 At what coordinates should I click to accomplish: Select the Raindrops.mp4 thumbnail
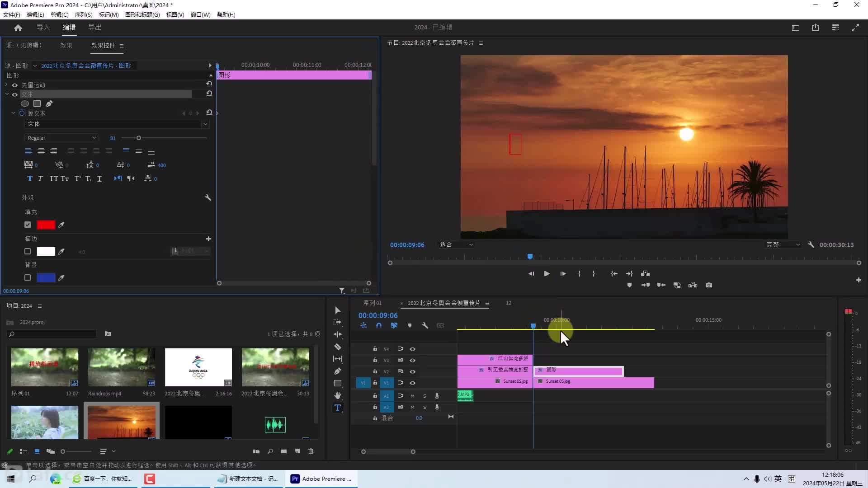(122, 367)
